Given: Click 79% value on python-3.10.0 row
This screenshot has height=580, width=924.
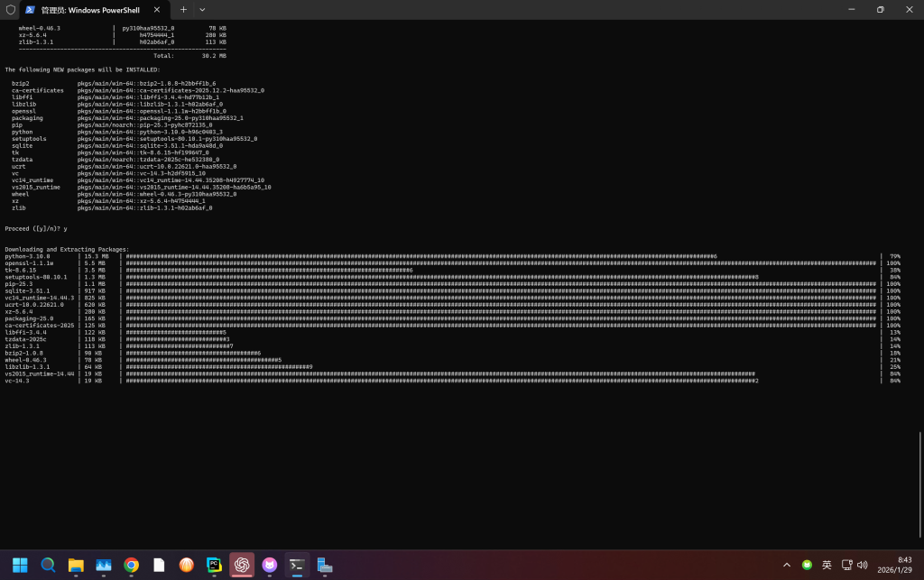Looking at the screenshot, I should click(x=895, y=257).
